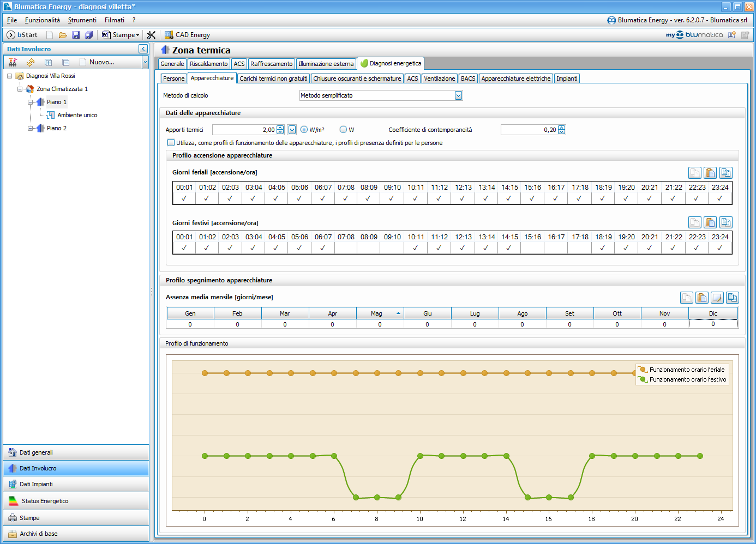Collapse the Piano 1 tree node
756x544 pixels.
31,102
